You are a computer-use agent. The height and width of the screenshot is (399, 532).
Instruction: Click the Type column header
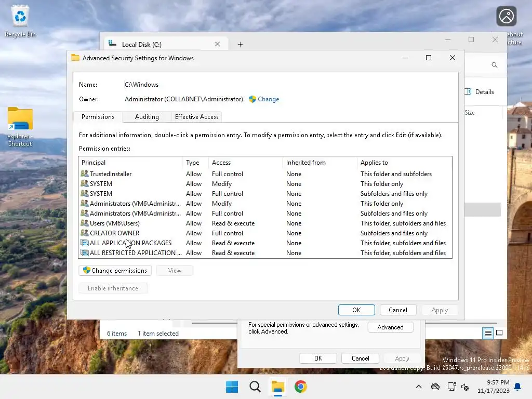195,163
